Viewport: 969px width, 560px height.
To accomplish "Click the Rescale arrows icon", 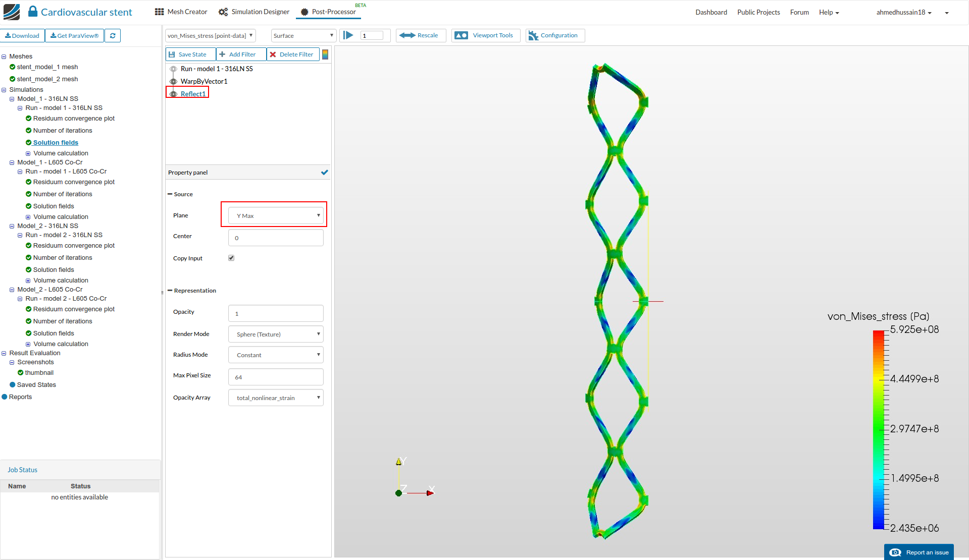I will [x=407, y=35].
